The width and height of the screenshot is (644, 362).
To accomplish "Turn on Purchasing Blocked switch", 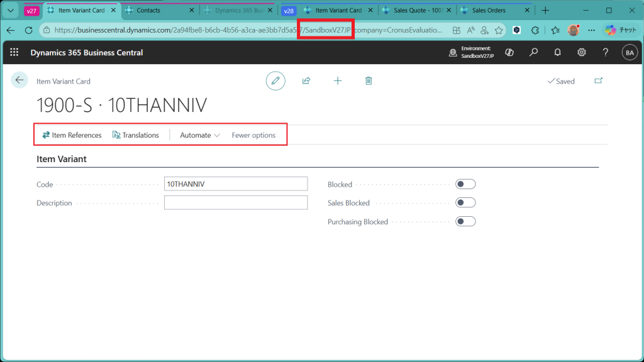I will (x=465, y=222).
